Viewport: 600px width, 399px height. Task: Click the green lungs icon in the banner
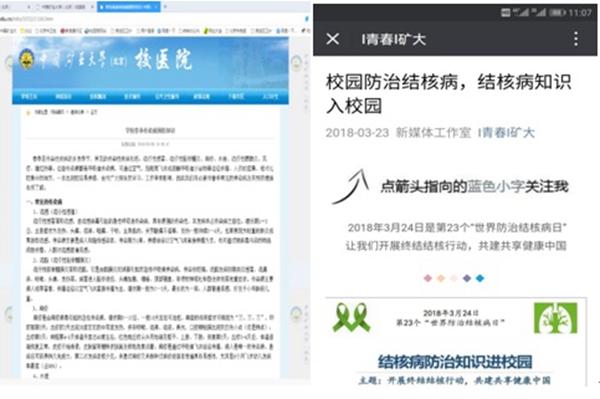555,318
